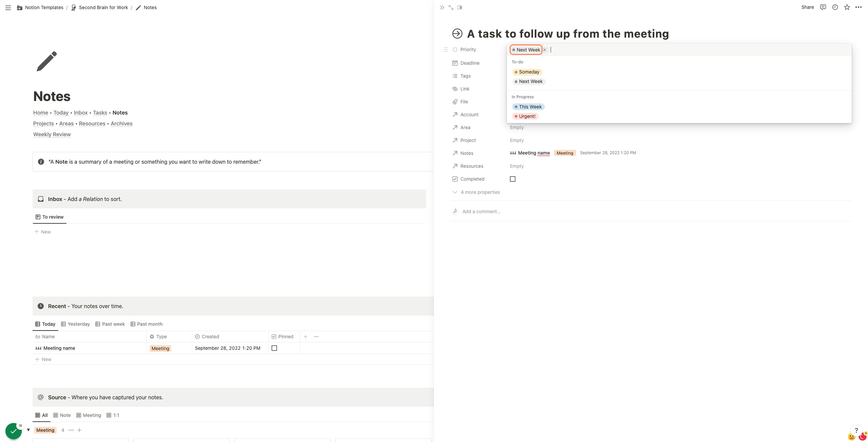The height and width of the screenshot is (442, 868).
Task: Open Meeting name relation in Notes property
Action: coord(530,153)
